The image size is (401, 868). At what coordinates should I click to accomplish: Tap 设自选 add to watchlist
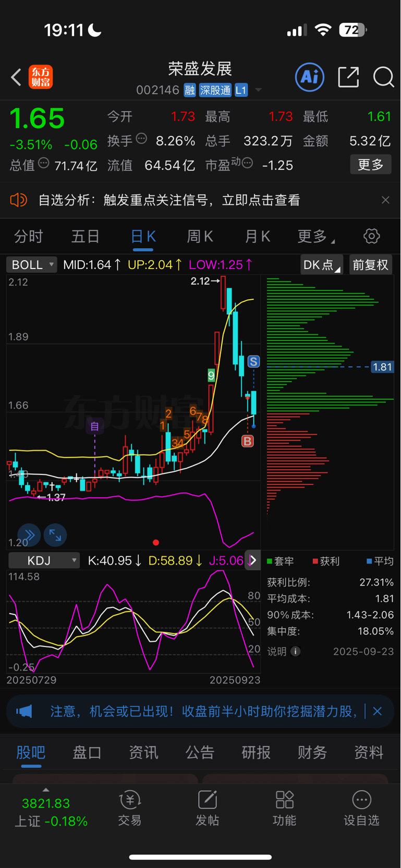[361, 809]
